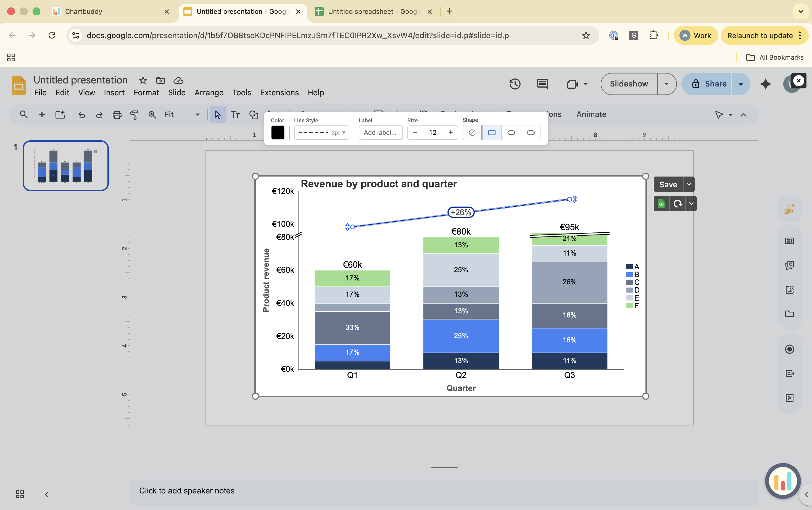Image resolution: width=812 pixels, height=510 pixels.
Task: Choose the no-shape label option
Action: [472, 133]
